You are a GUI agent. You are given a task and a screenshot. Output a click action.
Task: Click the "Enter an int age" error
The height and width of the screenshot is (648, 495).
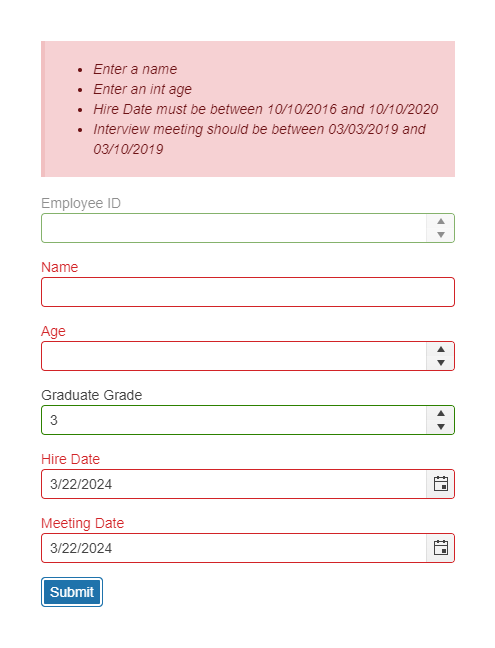coord(143,89)
